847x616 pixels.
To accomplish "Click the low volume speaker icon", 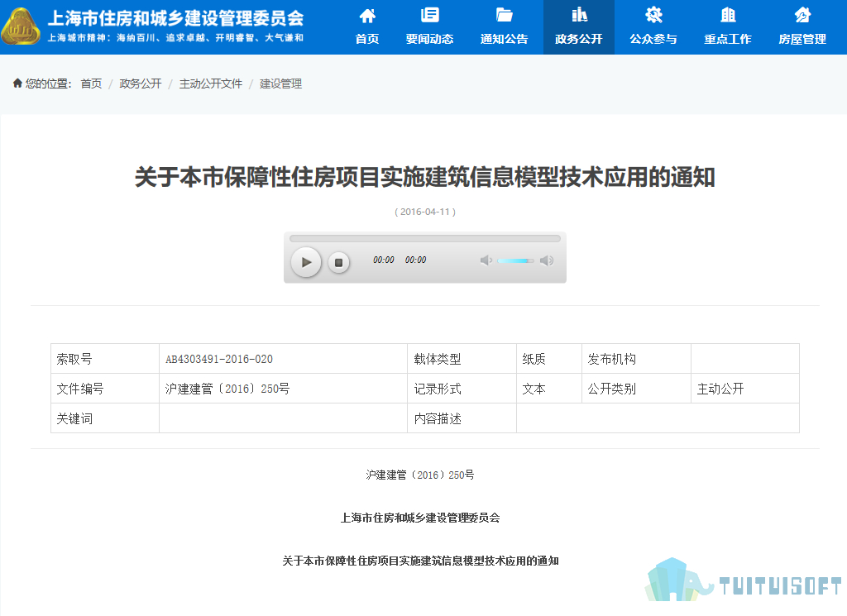I will coord(486,260).
